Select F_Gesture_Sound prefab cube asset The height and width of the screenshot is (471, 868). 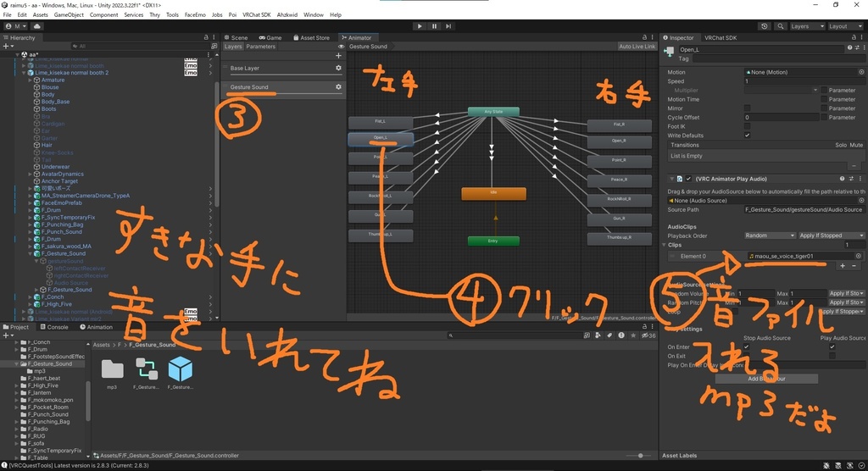tap(181, 369)
